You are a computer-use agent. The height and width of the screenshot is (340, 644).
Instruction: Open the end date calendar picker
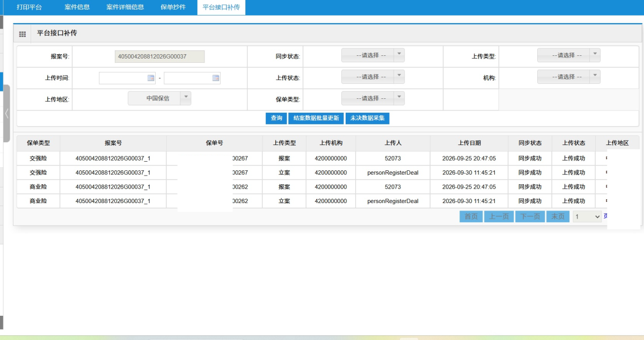pos(216,78)
